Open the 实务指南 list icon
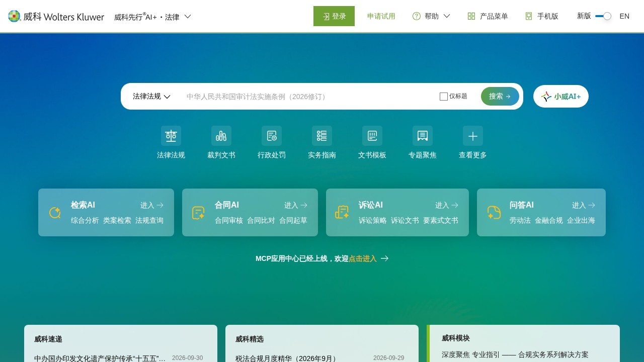Viewport: 644px width, 362px height. pyautogui.click(x=322, y=136)
